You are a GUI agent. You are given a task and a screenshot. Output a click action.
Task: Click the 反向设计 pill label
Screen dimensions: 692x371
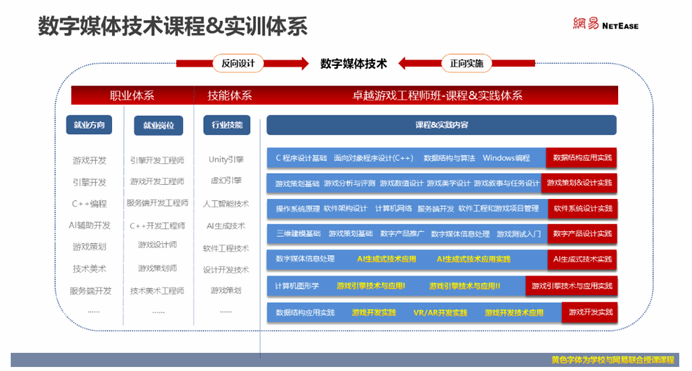(238, 64)
